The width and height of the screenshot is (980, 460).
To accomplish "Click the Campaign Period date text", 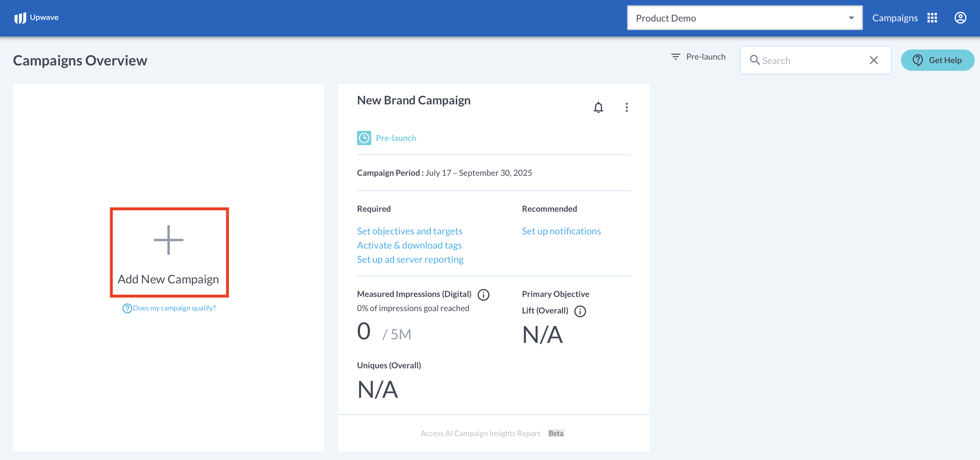I will point(479,173).
